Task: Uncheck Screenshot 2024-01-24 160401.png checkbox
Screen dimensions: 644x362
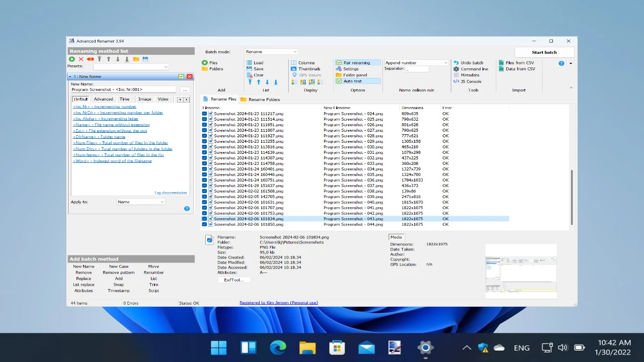Action: 204,169
